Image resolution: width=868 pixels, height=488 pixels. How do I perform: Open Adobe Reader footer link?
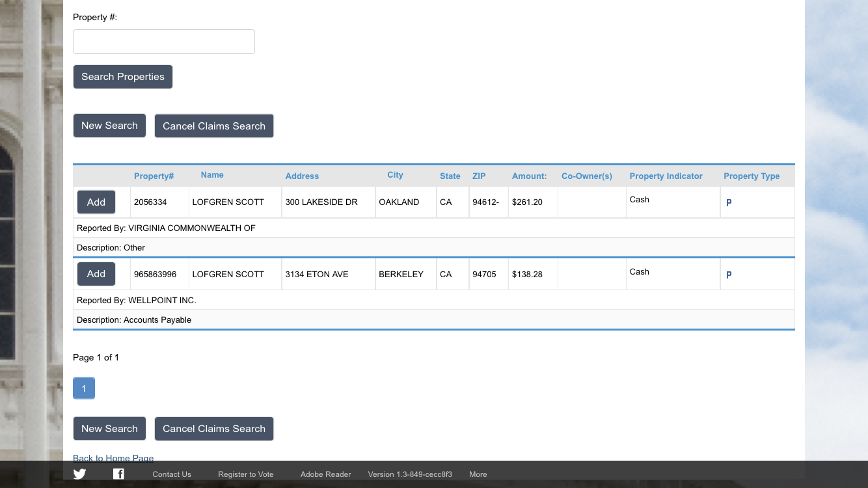(325, 474)
